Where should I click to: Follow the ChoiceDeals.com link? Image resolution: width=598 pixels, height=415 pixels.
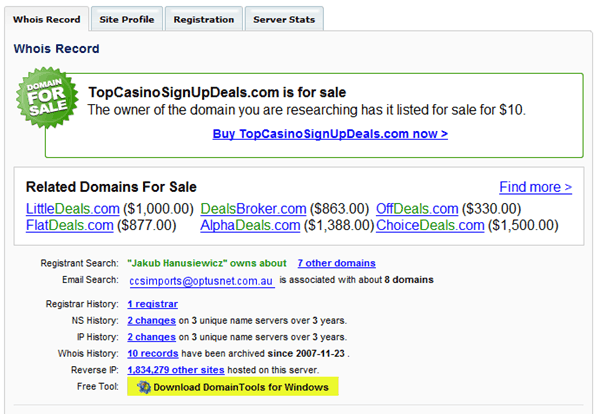tap(430, 225)
